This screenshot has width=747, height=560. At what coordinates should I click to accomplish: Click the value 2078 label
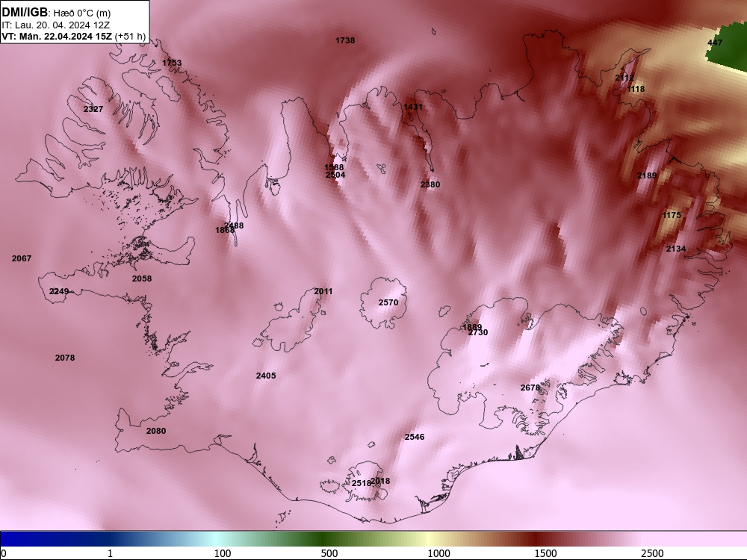(x=65, y=358)
